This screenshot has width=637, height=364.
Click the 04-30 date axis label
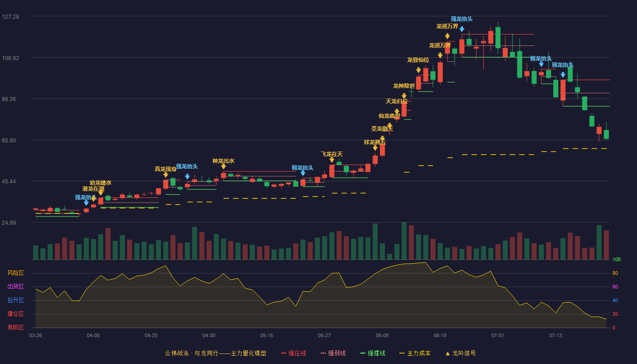point(209,335)
